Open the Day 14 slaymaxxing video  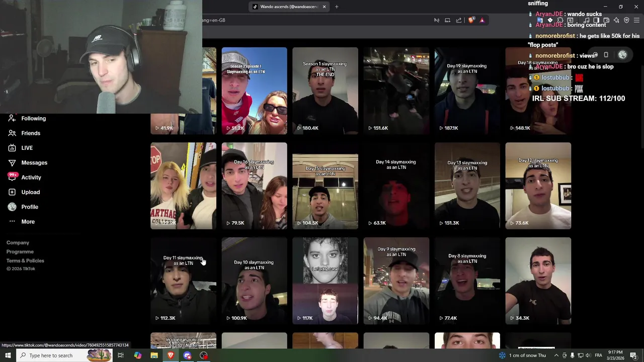pyautogui.click(x=396, y=186)
